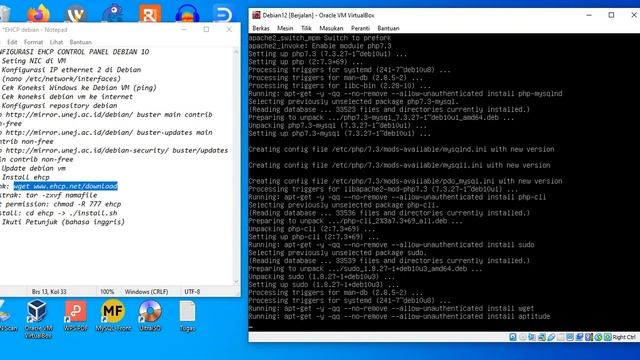Click 'Right Ctrl' host key label

tap(624, 337)
